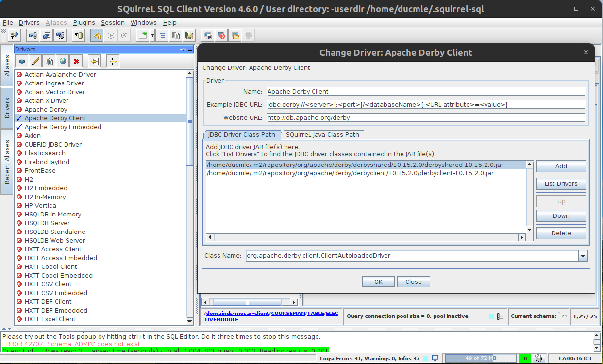
Task: Click the List Drivers button
Action: tap(561, 184)
